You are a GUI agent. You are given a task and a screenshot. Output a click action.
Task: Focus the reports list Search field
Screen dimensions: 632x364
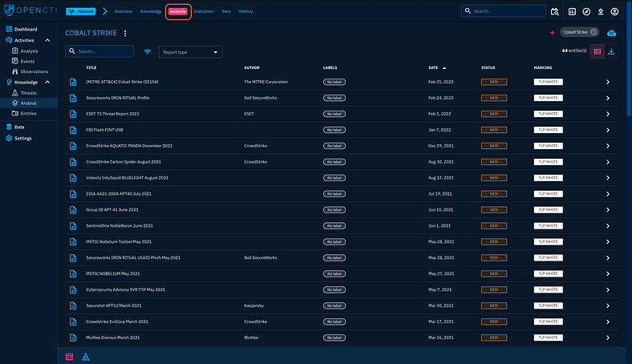coord(99,51)
